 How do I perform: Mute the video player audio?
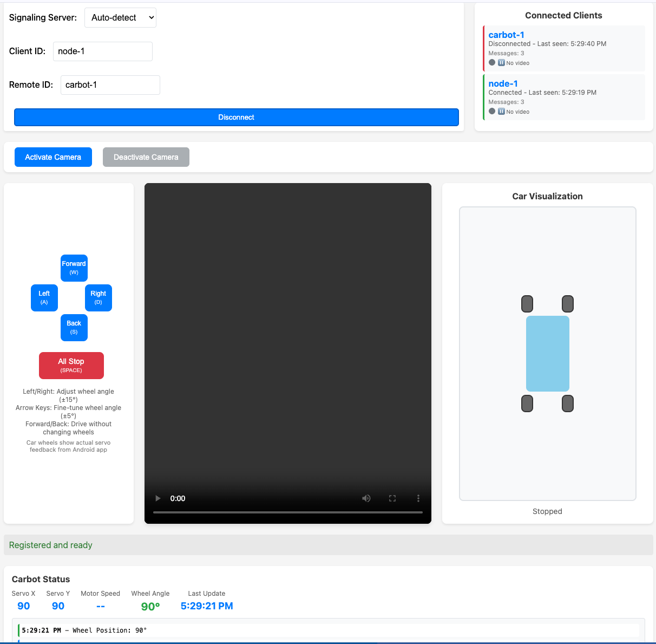point(366,498)
